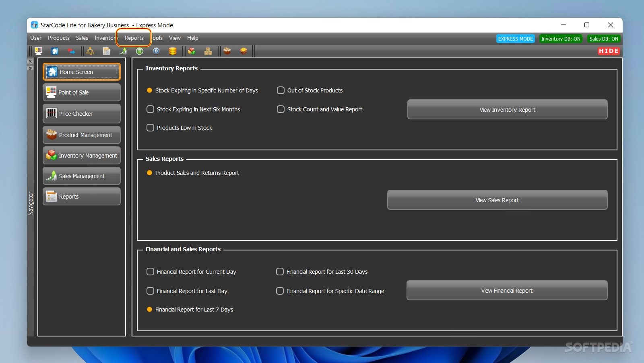Click the Sales Management chart icon
The width and height of the screenshot is (644, 363).
tap(52, 176)
